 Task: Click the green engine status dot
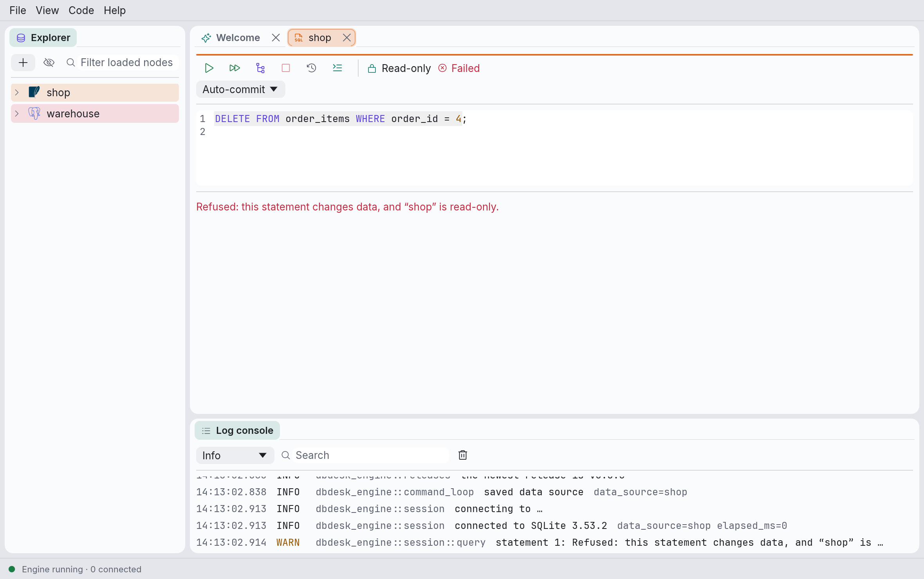(12, 569)
